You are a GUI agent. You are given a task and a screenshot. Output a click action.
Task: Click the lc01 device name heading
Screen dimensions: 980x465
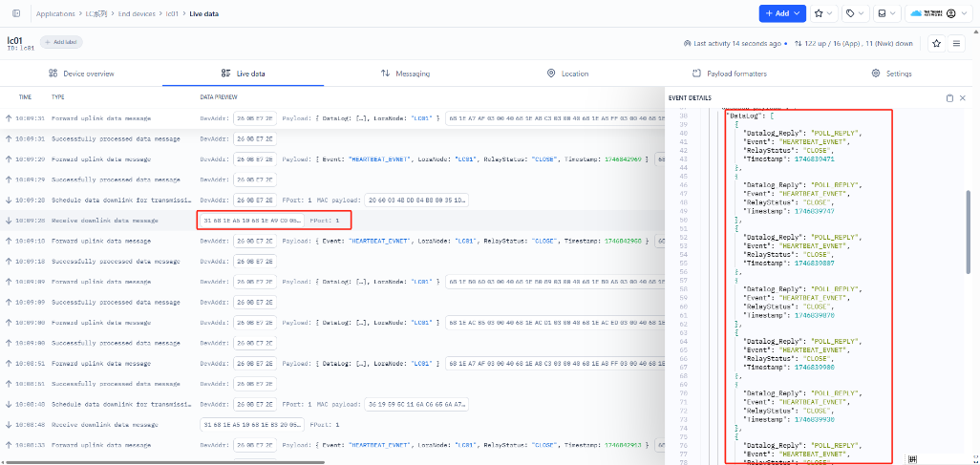(x=15, y=40)
